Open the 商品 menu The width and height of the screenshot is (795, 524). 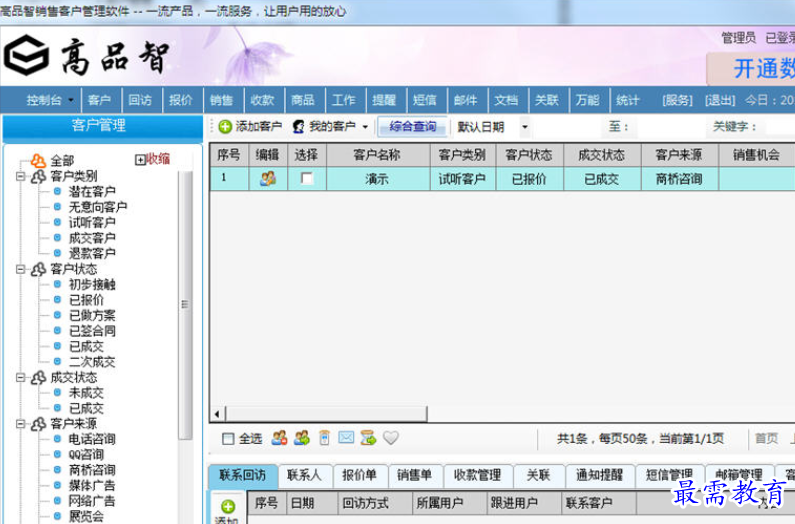tap(303, 100)
